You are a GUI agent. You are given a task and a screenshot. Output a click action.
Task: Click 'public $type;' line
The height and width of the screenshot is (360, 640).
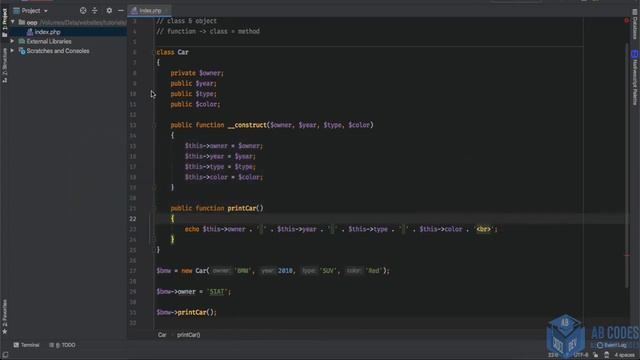pos(193,94)
